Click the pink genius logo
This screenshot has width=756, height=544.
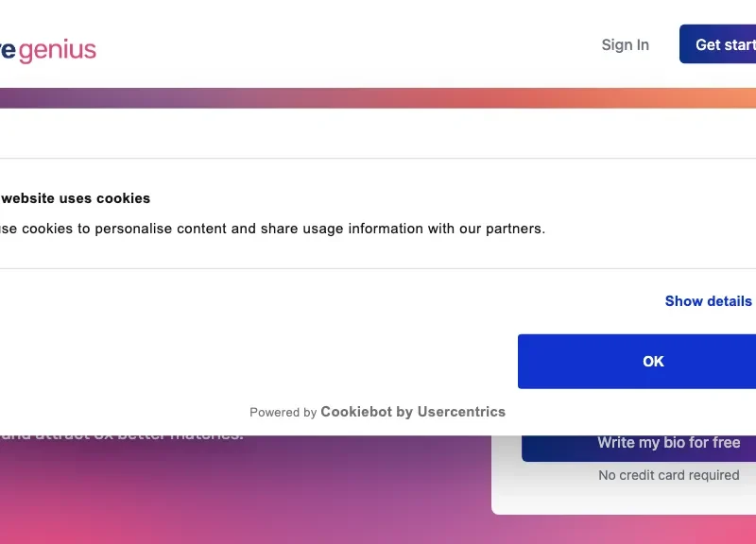click(58, 51)
